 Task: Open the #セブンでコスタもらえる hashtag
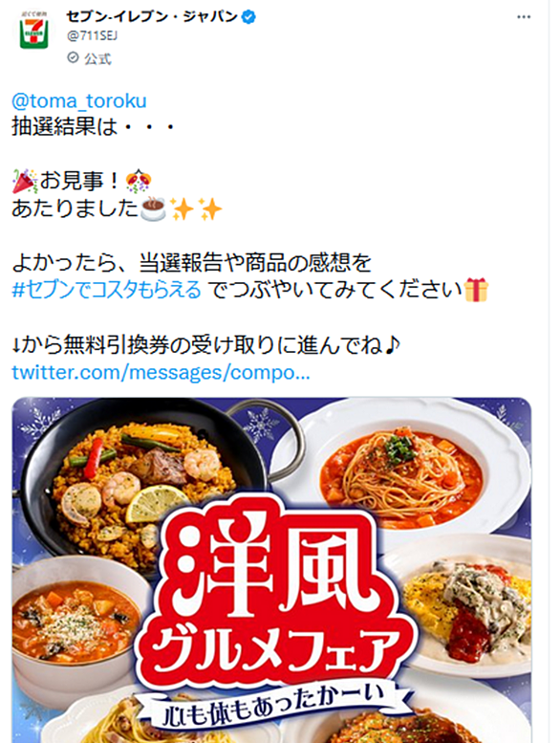click(106, 290)
